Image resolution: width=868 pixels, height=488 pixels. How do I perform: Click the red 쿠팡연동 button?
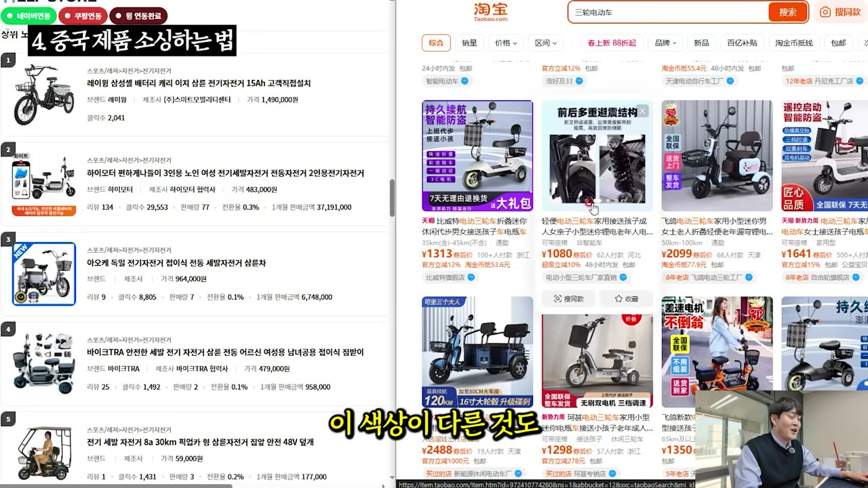pos(83,16)
